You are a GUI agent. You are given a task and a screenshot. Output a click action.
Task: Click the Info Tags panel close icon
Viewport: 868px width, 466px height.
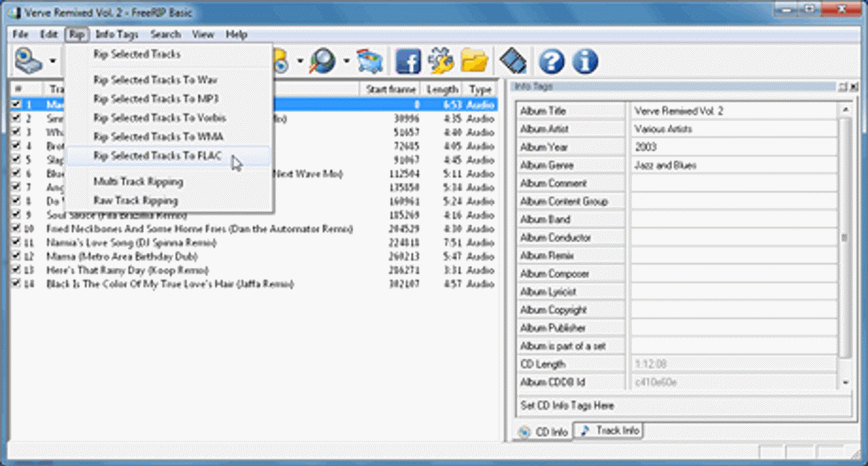point(852,86)
